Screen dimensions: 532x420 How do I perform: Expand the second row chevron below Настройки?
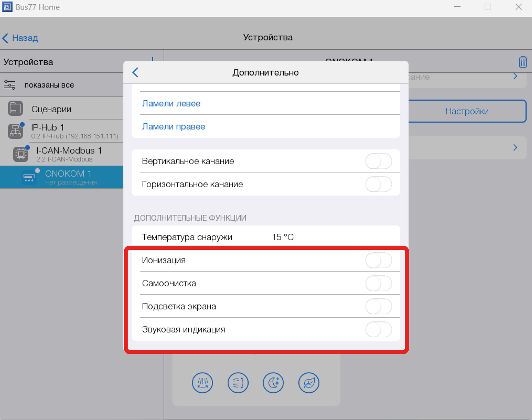pyautogui.click(x=515, y=147)
